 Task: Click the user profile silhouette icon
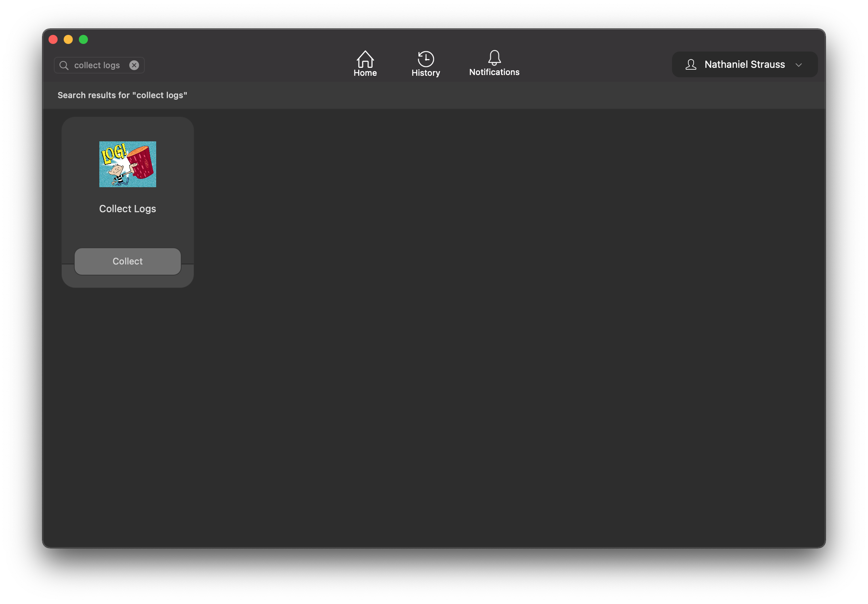tap(691, 65)
